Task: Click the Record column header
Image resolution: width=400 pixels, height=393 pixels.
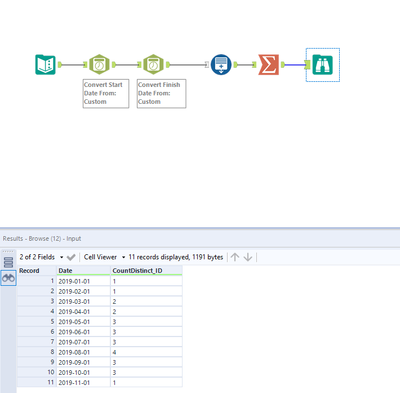Action: (x=37, y=270)
